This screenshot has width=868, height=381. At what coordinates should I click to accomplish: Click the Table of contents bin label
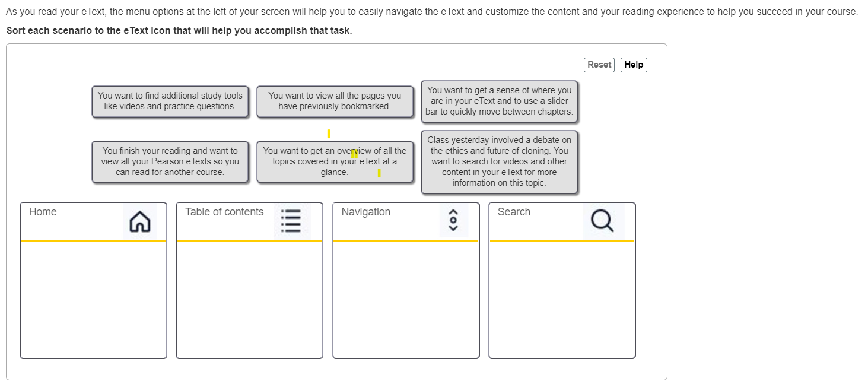224,212
